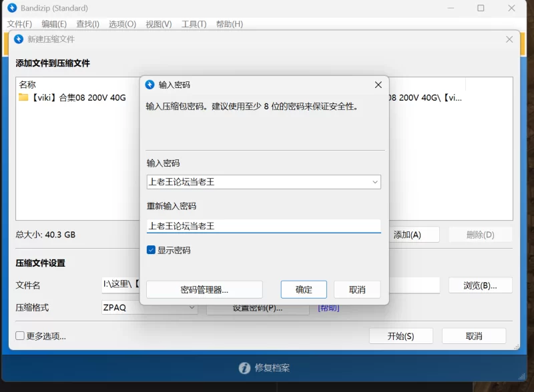Screen dimensions: 534x392
Task: Click the 添加(A) button
Action: (x=414, y=235)
